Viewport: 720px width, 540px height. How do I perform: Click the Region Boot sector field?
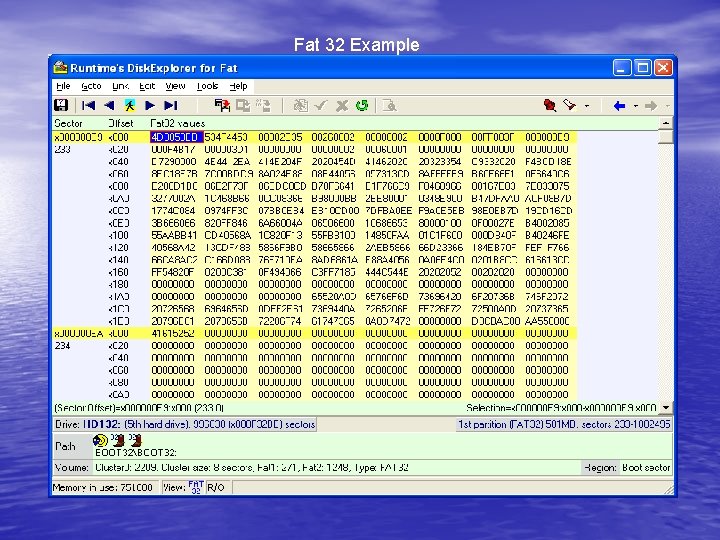click(x=627, y=467)
